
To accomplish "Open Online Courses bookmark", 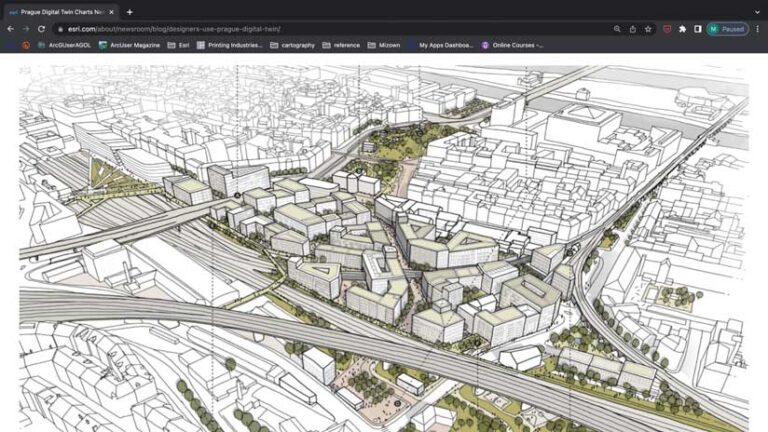I will click(x=512, y=45).
